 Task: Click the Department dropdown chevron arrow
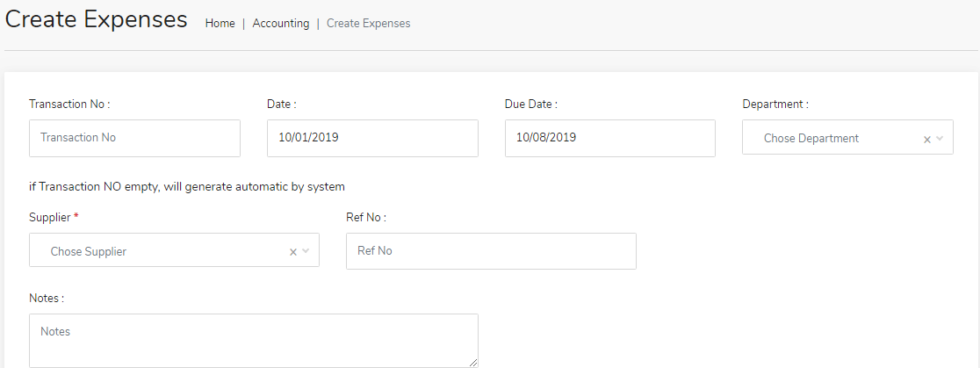pyautogui.click(x=940, y=139)
